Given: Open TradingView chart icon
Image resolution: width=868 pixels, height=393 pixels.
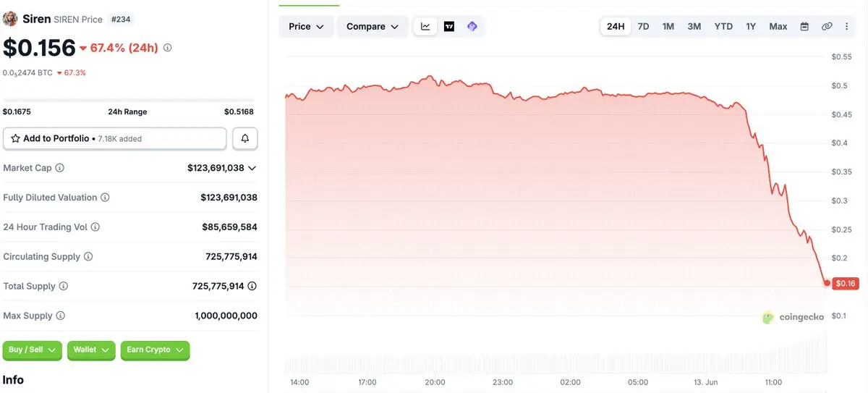Looking at the screenshot, I should point(449,27).
